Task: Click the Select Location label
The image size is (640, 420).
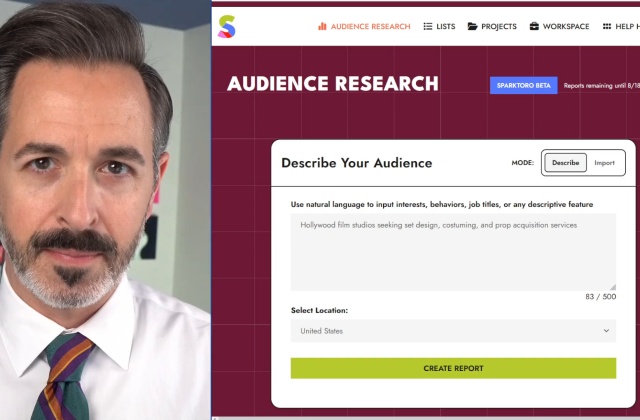Action: [x=319, y=310]
